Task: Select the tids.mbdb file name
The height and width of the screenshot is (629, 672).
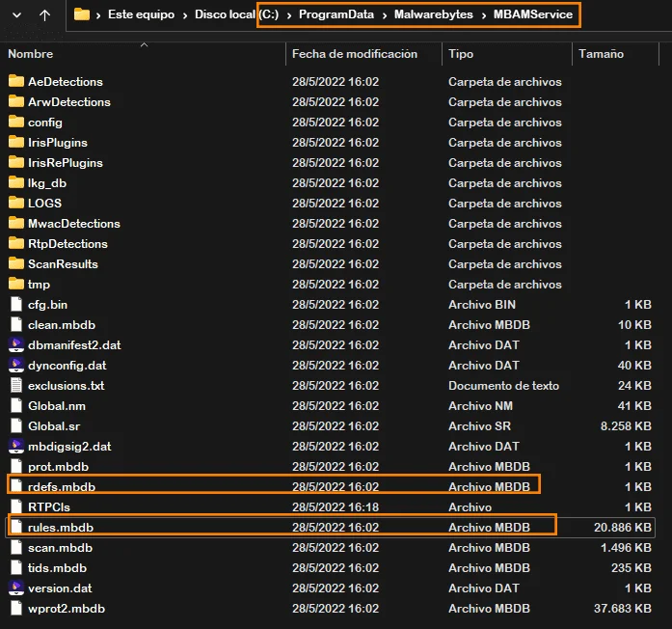Action: [57, 567]
